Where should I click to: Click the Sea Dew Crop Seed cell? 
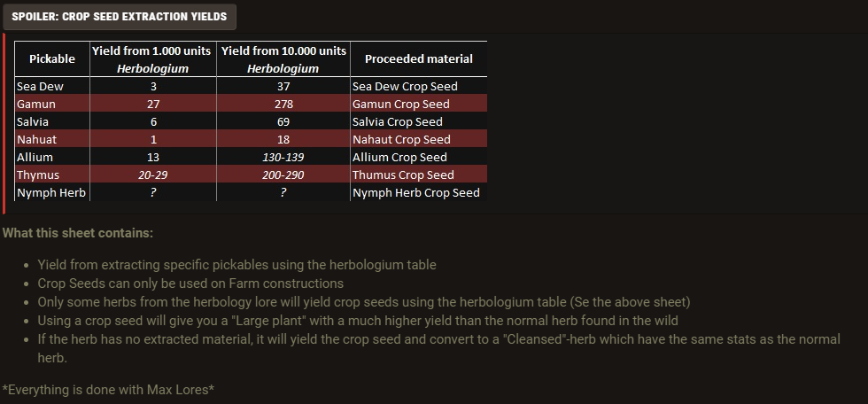[x=418, y=86]
